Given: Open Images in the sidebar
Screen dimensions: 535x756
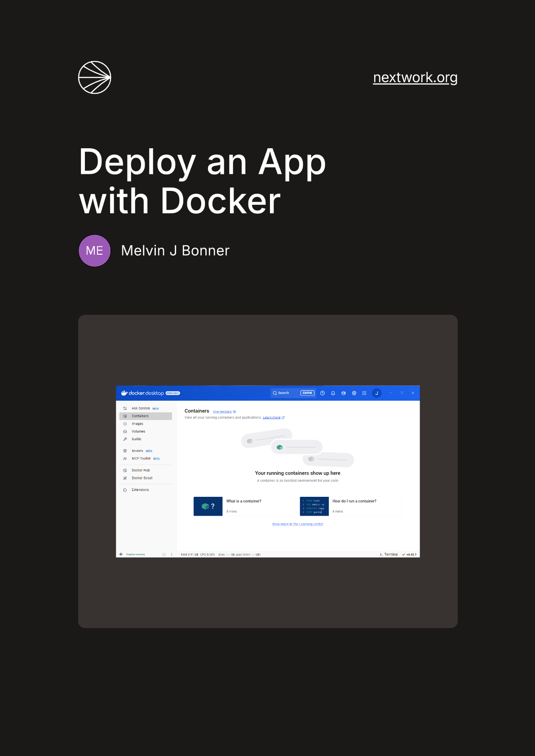Looking at the screenshot, I should (x=146, y=424).
